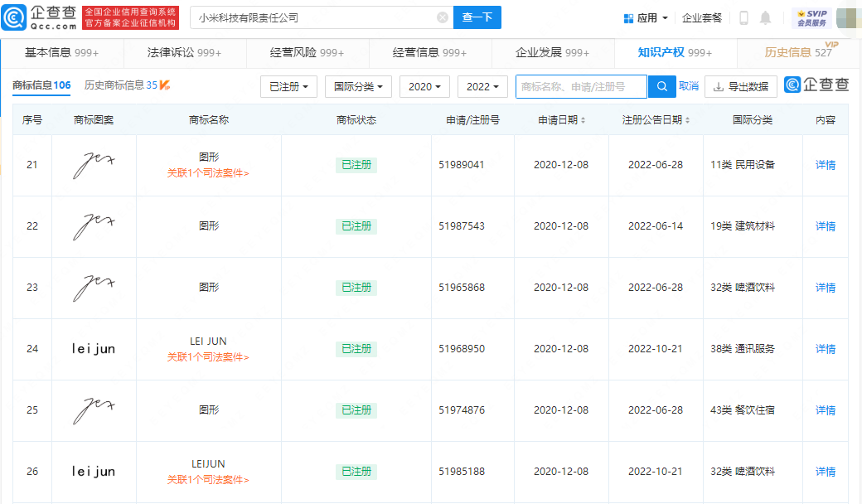Open 详情 for trademark 51974876
Screen dimensions: 862x504
click(x=826, y=410)
